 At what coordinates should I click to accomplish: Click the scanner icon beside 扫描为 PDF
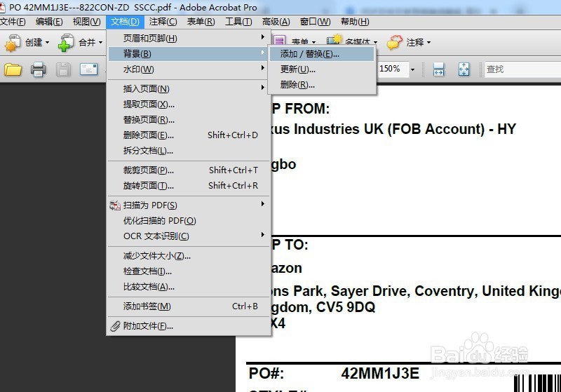pos(115,205)
